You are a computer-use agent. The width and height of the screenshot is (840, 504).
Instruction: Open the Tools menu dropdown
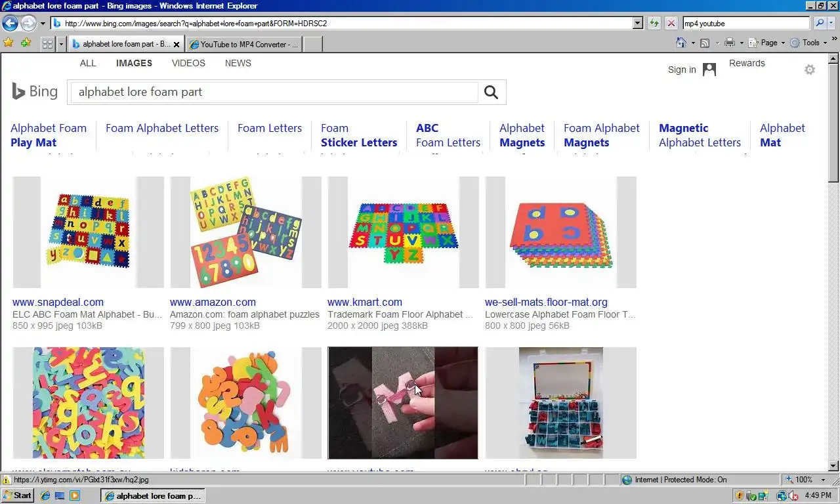(808, 43)
